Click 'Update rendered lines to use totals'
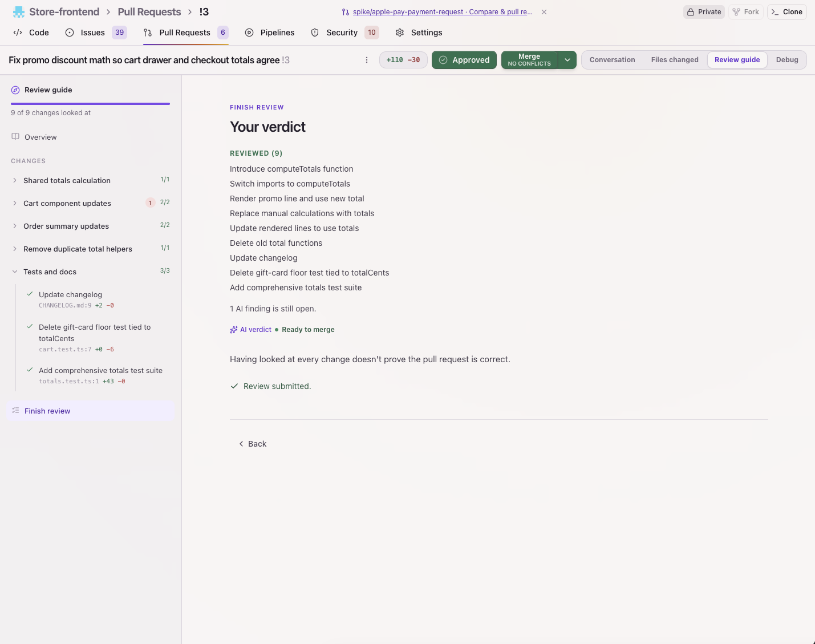The height and width of the screenshot is (644, 815). (294, 228)
